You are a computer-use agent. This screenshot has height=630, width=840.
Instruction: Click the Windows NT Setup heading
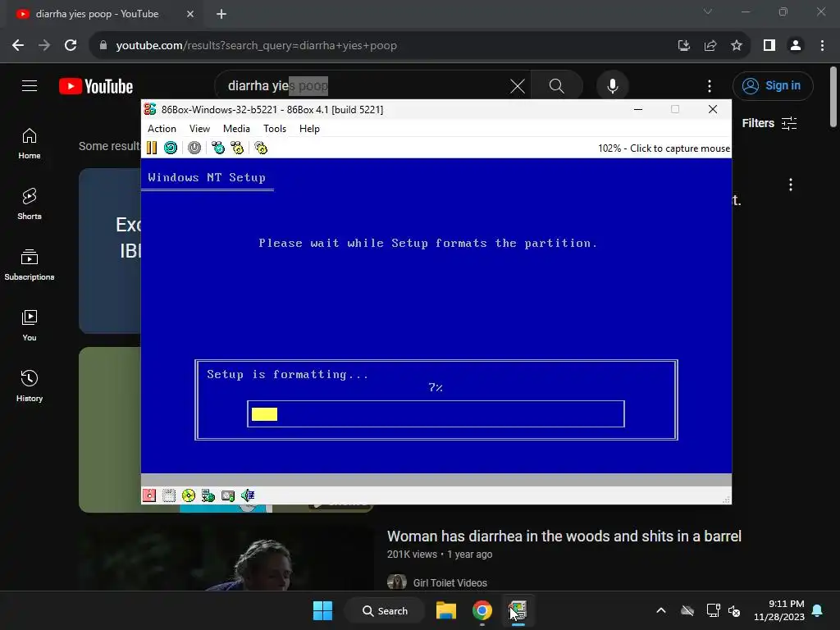coord(207,177)
